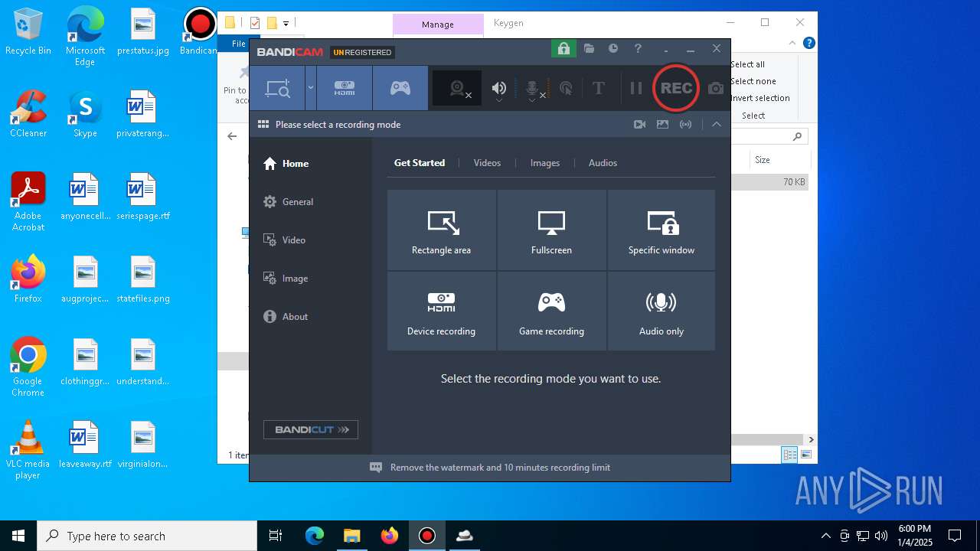Screen dimensions: 980x551
Task: Select the Get Started tab
Action: pyautogui.click(x=420, y=162)
